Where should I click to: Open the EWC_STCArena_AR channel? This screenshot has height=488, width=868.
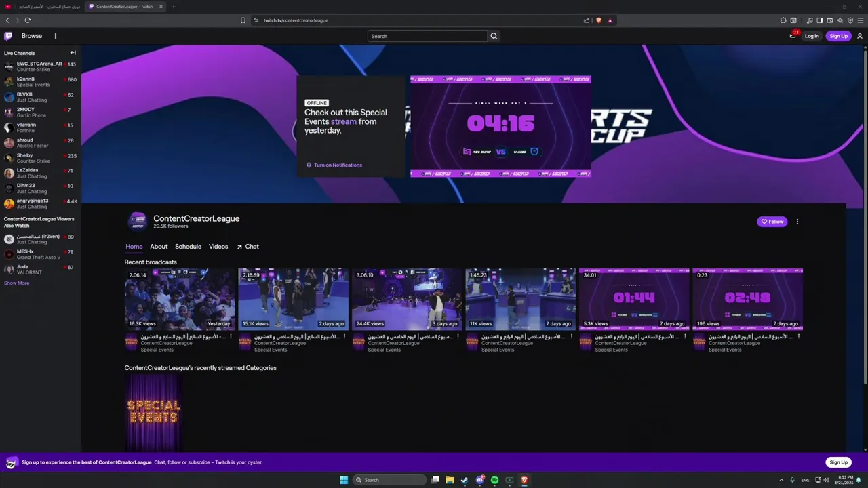41,66
